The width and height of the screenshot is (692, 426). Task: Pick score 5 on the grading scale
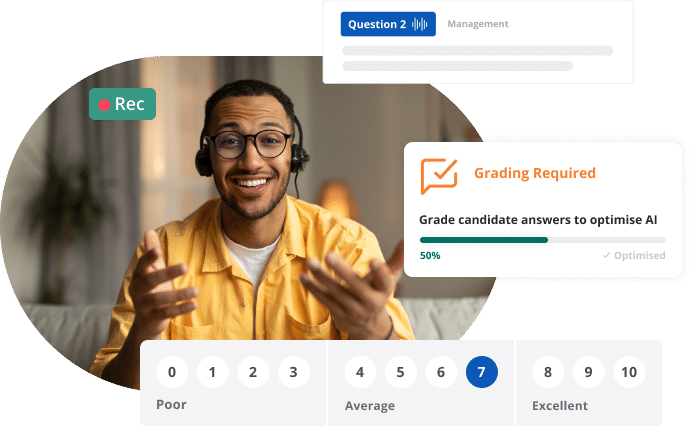coord(400,372)
